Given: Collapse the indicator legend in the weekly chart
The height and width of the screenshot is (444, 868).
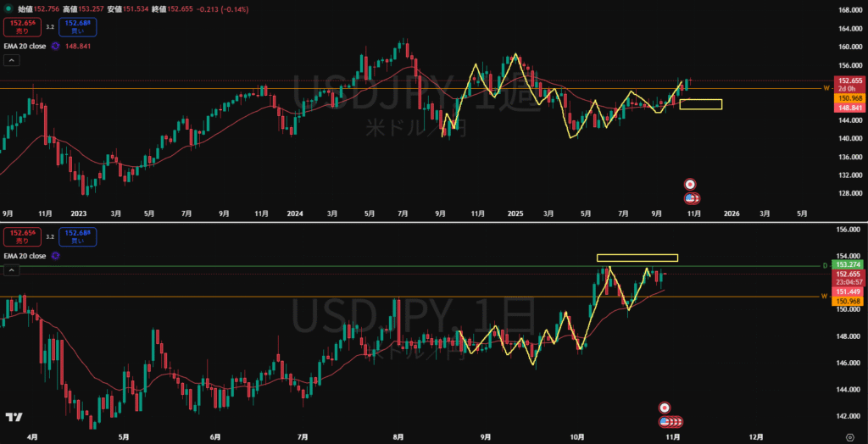Looking at the screenshot, I should click(x=11, y=60).
